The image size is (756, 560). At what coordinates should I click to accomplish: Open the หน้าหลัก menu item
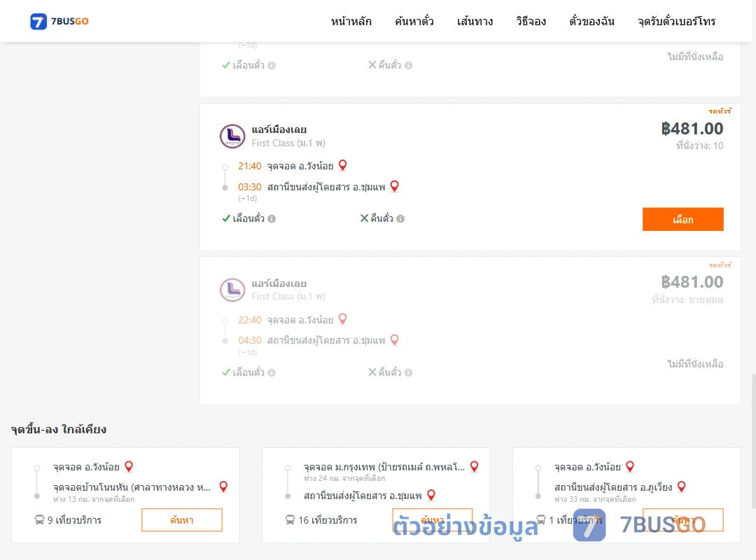(351, 21)
